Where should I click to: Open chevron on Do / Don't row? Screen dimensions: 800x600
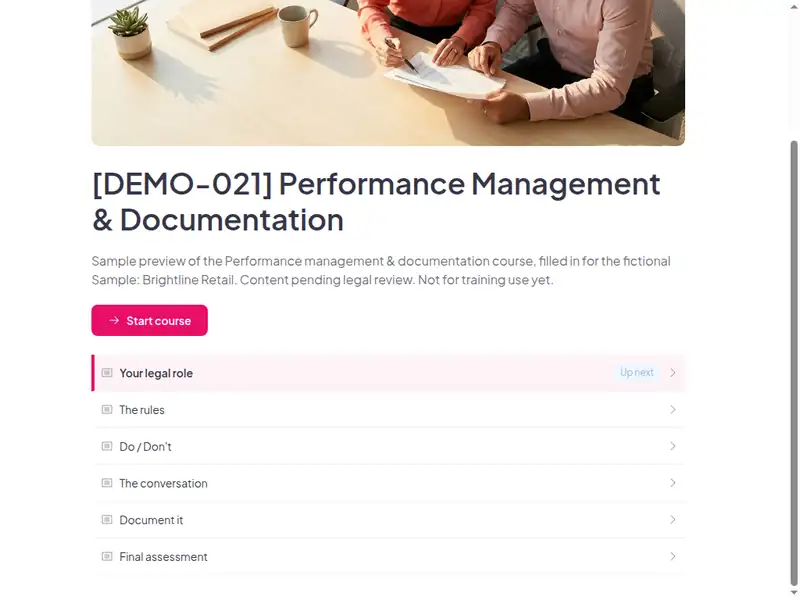tap(673, 446)
